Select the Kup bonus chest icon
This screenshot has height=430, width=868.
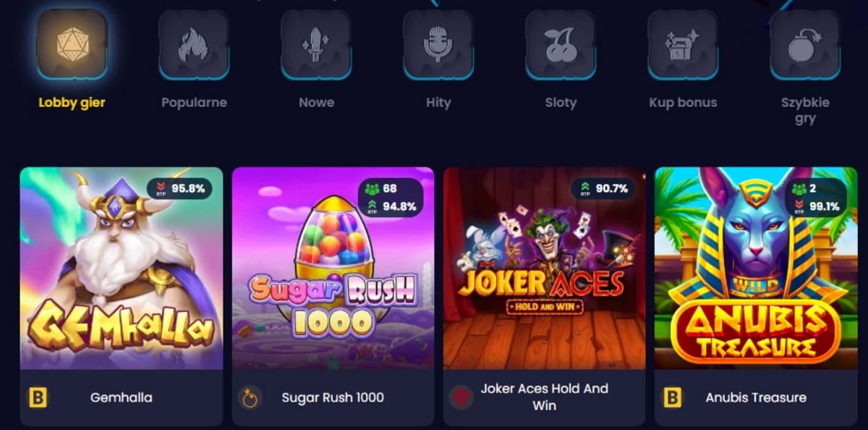[683, 43]
